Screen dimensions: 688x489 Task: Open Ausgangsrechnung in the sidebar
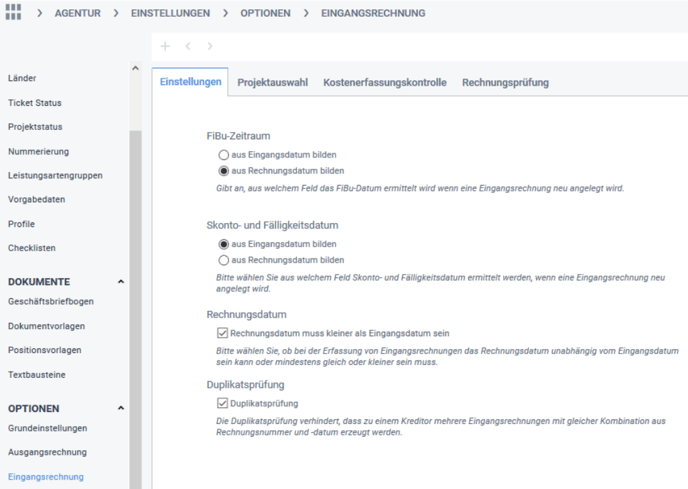point(47,452)
